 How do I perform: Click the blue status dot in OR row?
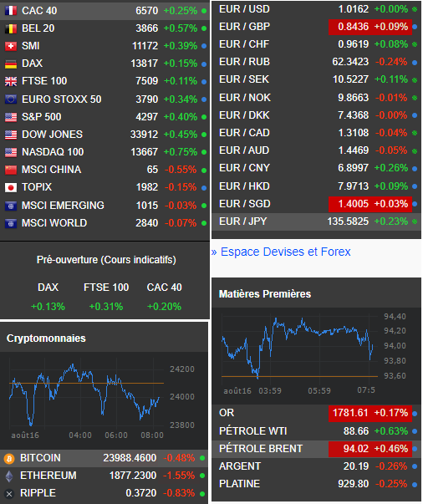click(x=415, y=414)
